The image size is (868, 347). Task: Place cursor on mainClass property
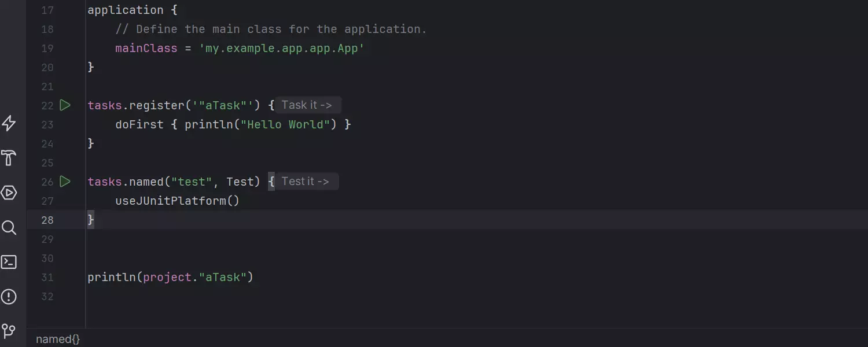coord(146,48)
